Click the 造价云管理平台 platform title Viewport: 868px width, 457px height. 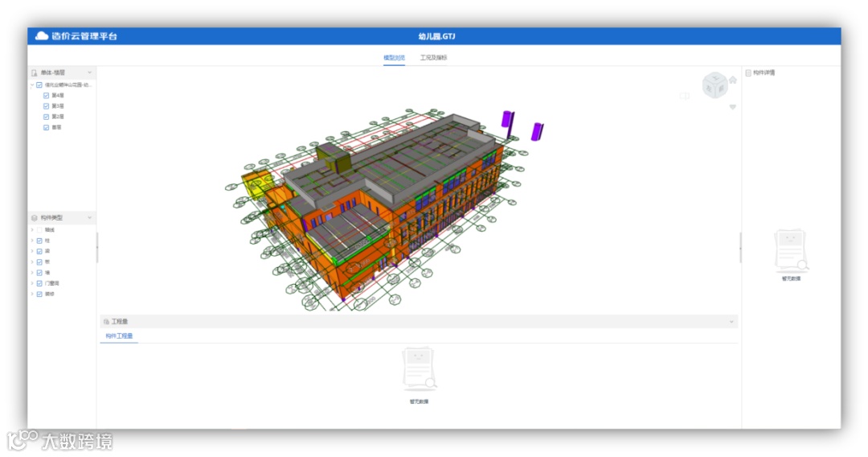pos(84,36)
